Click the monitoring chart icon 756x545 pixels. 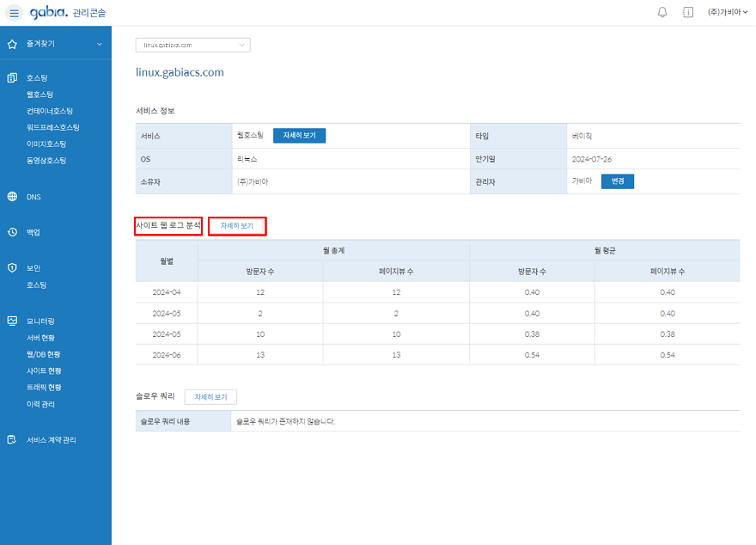coord(12,321)
